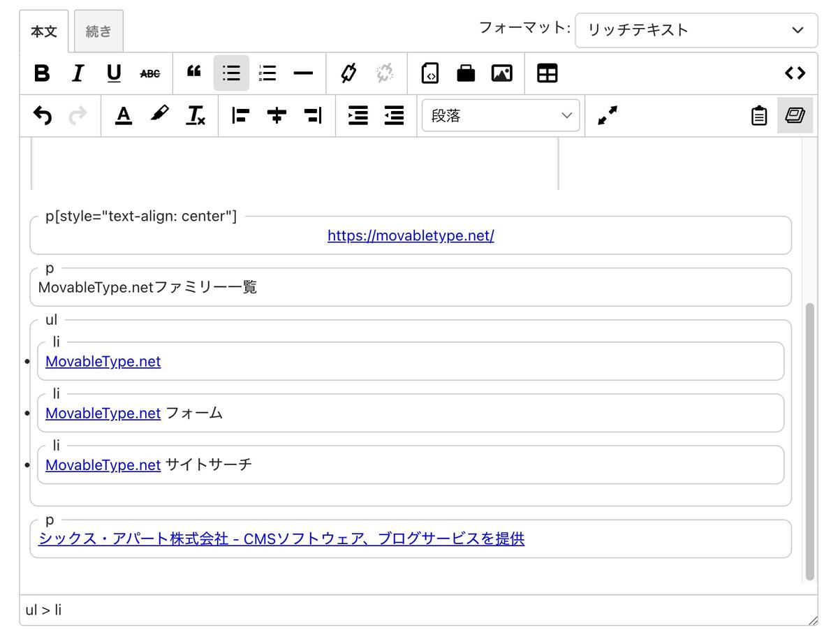Open the フォーマット dropdown
Viewport: 838px width, 644px height.
(696, 30)
